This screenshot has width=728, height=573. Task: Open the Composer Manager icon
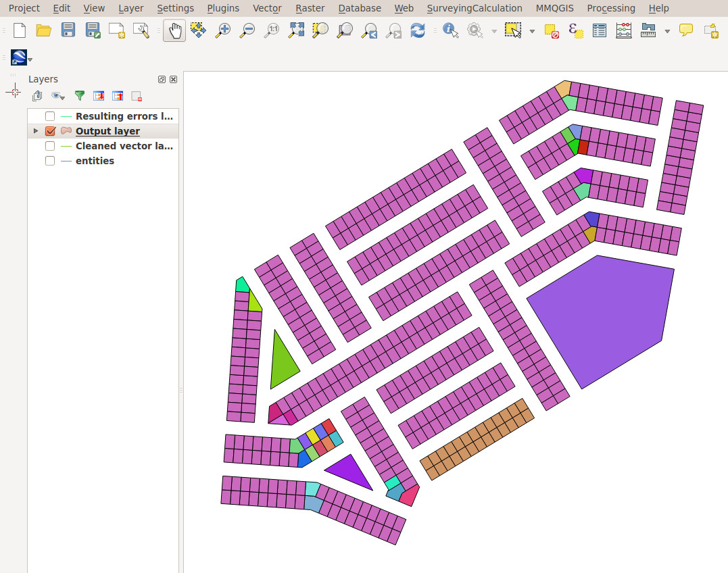141,30
